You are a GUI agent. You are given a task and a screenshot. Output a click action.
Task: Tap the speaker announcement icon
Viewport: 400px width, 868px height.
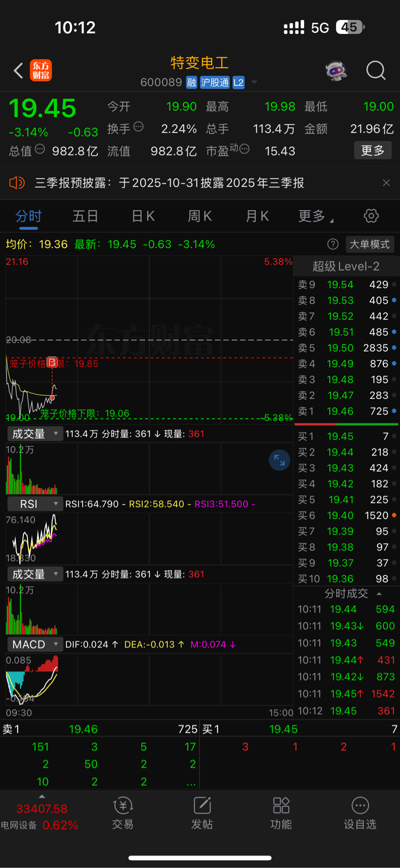point(17,183)
